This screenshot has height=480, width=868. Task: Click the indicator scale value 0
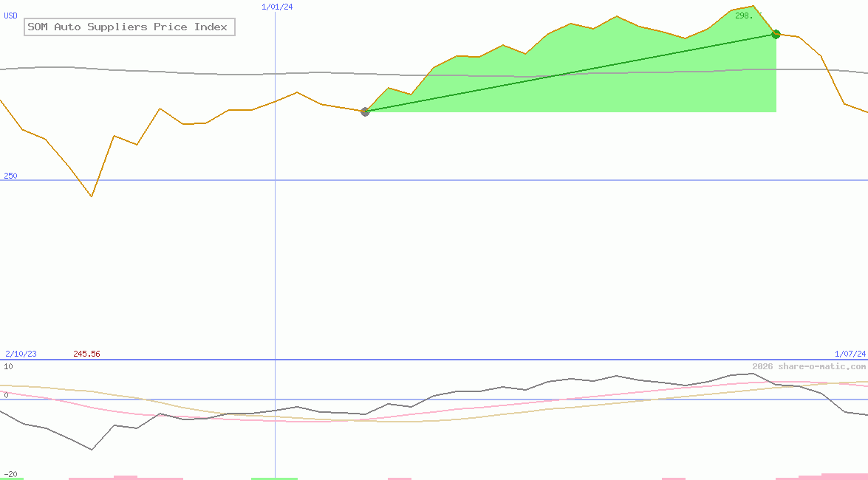click(6, 395)
